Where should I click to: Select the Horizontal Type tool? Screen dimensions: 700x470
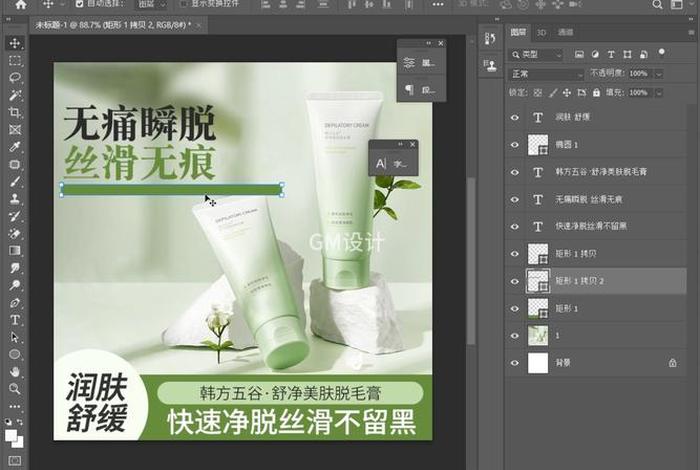[x=15, y=320]
